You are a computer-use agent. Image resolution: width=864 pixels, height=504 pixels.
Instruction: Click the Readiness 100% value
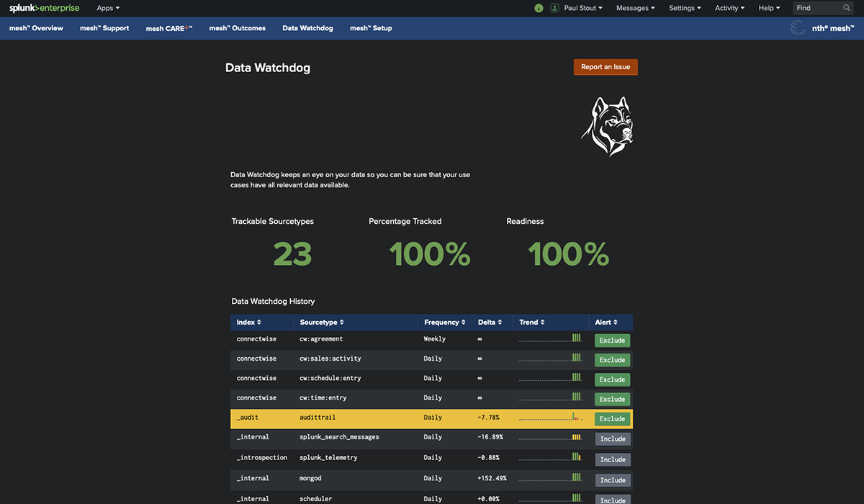pos(568,254)
